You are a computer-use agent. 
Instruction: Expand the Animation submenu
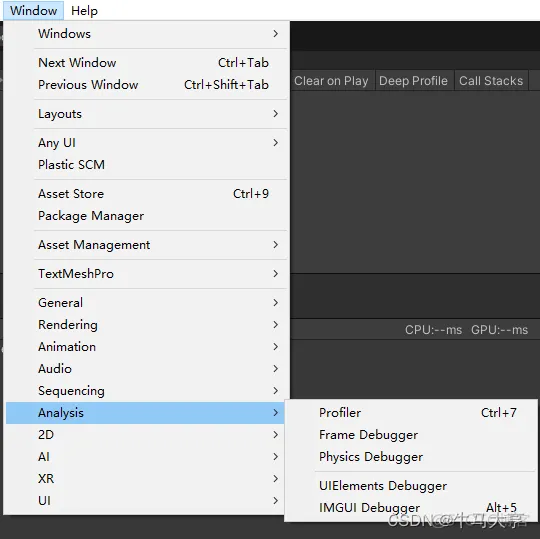tap(145, 346)
